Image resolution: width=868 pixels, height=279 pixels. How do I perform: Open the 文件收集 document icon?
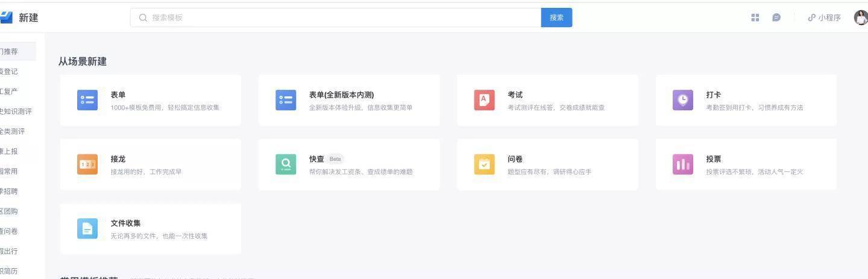coord(87,228)
